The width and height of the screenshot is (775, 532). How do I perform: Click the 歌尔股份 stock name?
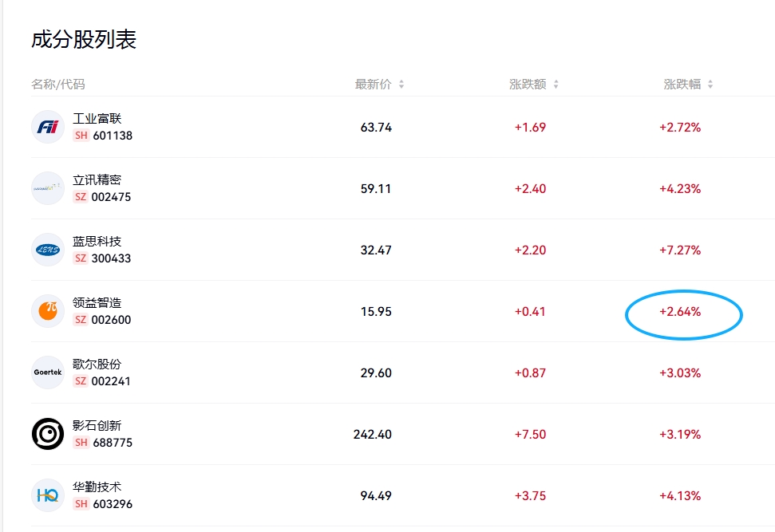(x=97, y=365)
